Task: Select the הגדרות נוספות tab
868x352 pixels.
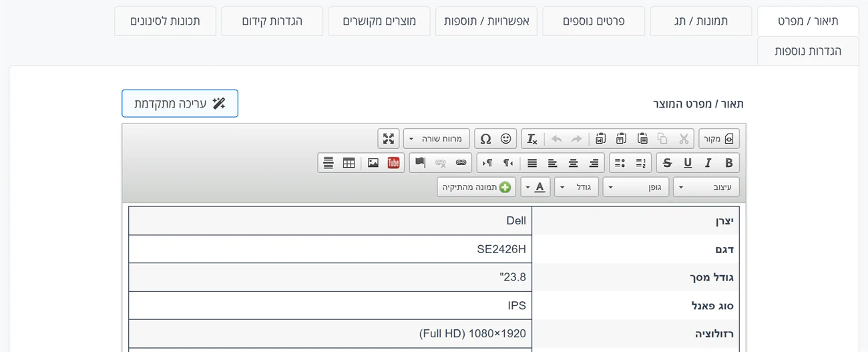Action: pyautogui.click(x=808, y=51)
